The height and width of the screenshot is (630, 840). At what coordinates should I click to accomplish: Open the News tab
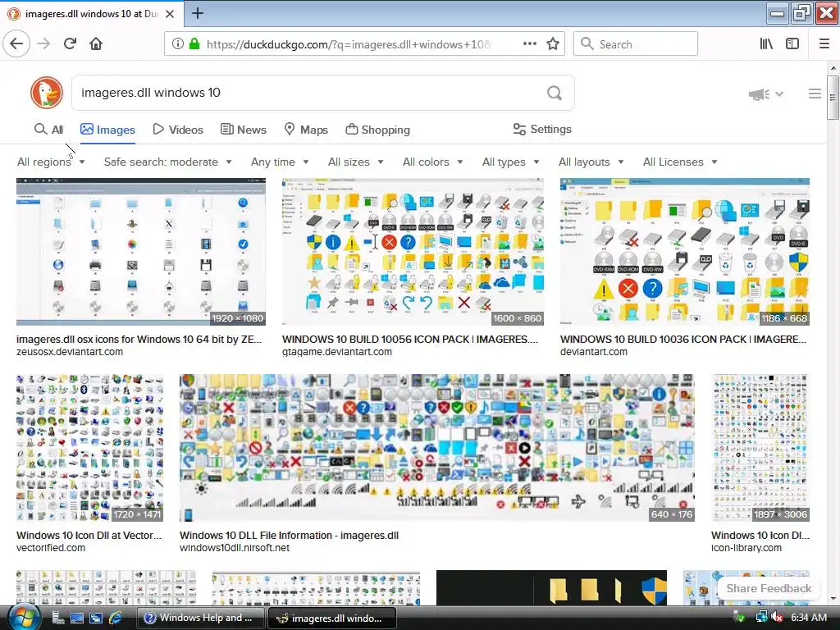point(243,130)
